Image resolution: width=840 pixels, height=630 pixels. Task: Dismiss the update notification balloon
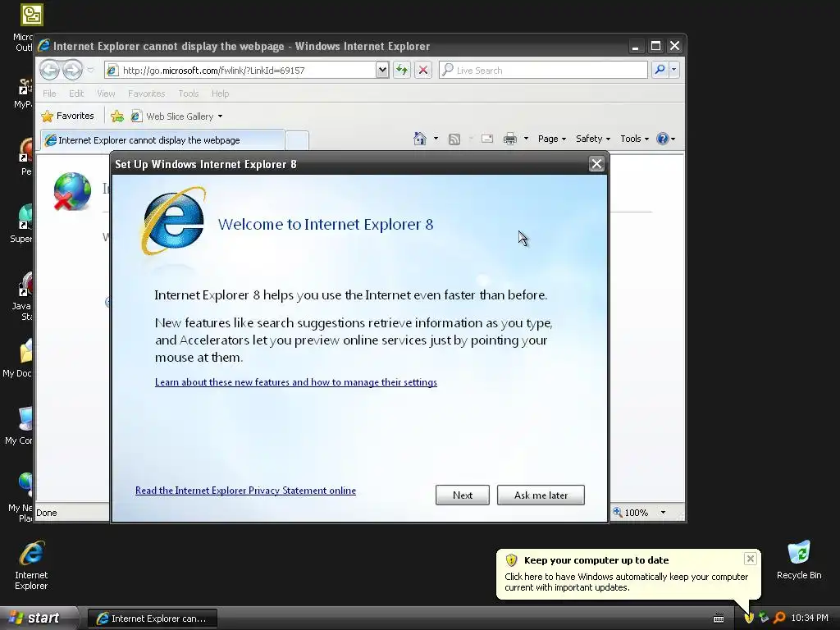coord(750,559)
